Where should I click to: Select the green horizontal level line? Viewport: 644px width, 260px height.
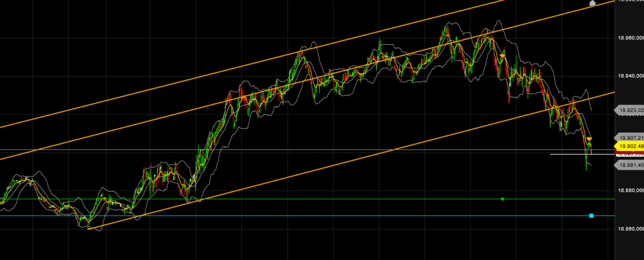307,199
